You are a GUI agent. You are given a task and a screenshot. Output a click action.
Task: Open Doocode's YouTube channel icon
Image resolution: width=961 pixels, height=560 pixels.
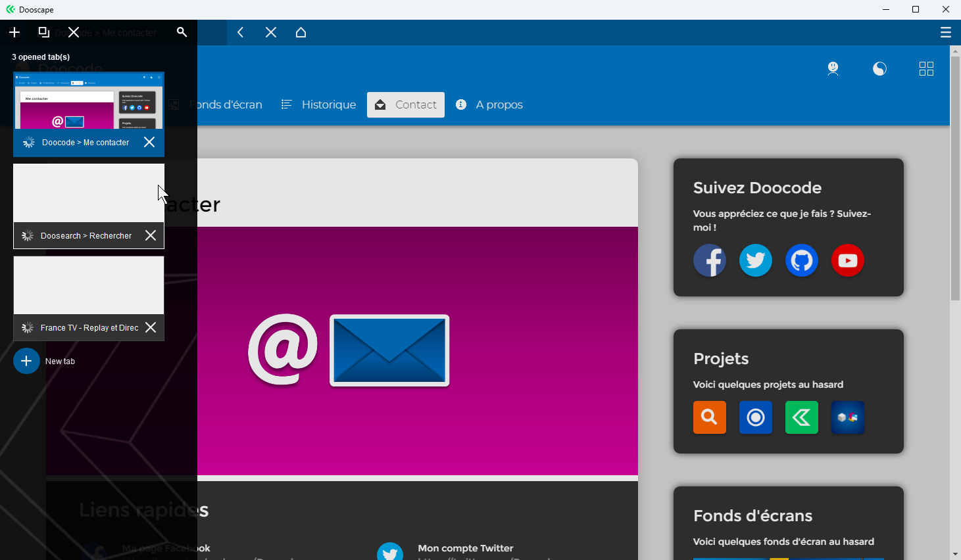[x=847, y=260]
